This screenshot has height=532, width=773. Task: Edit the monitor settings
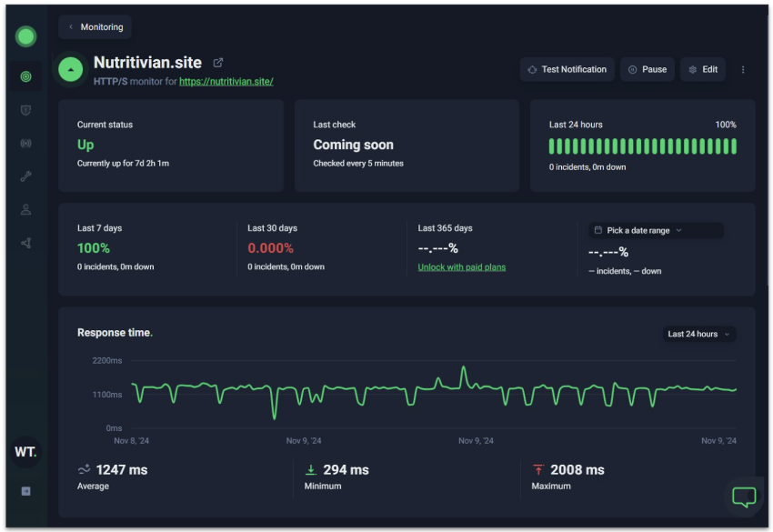[703, 69]
